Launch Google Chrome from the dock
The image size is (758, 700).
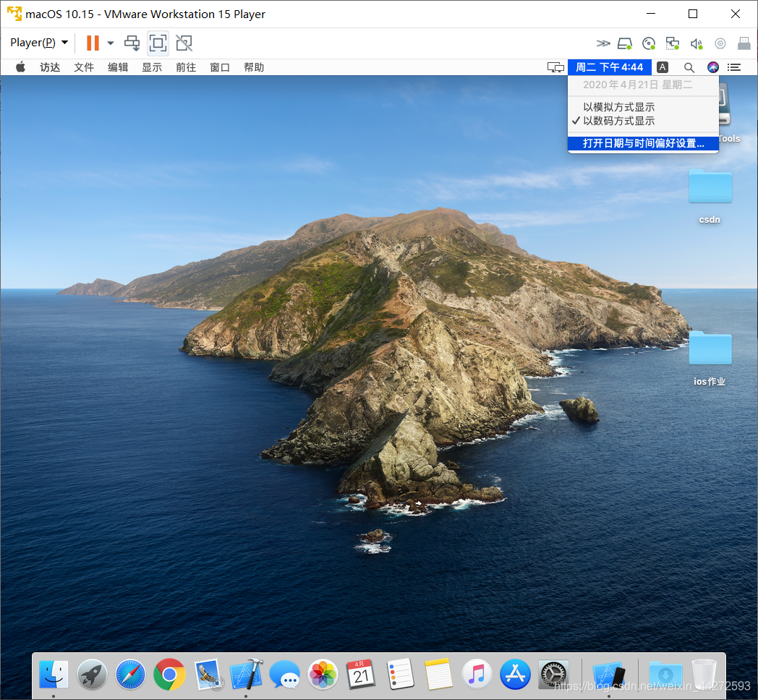[x=169, y=675]
